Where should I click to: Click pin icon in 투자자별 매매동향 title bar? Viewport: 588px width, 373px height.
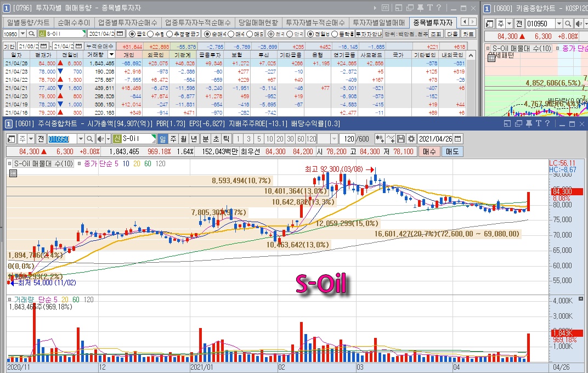[420, 8]
